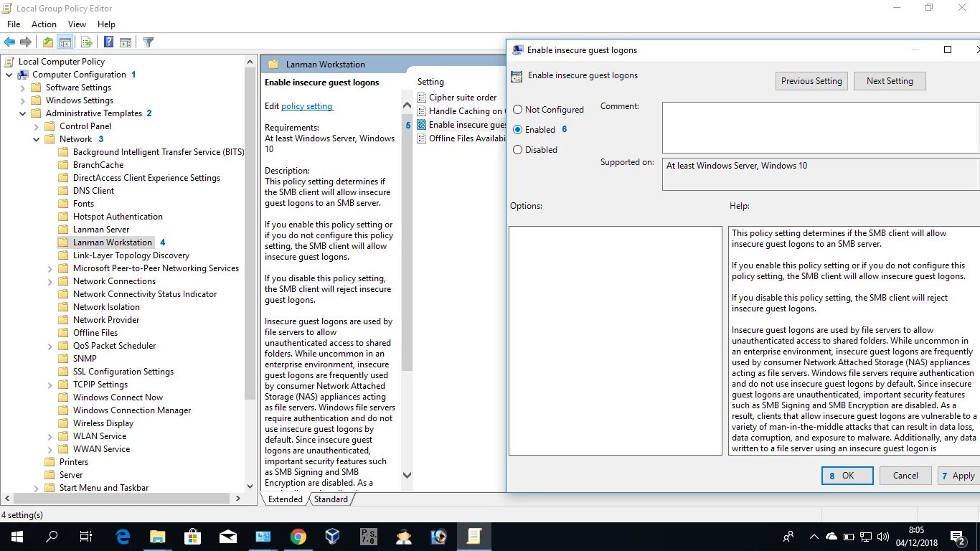Switch to the Extended tab
Screen dimensions: 980x551
pyautogui.click(x=286, y=499)
